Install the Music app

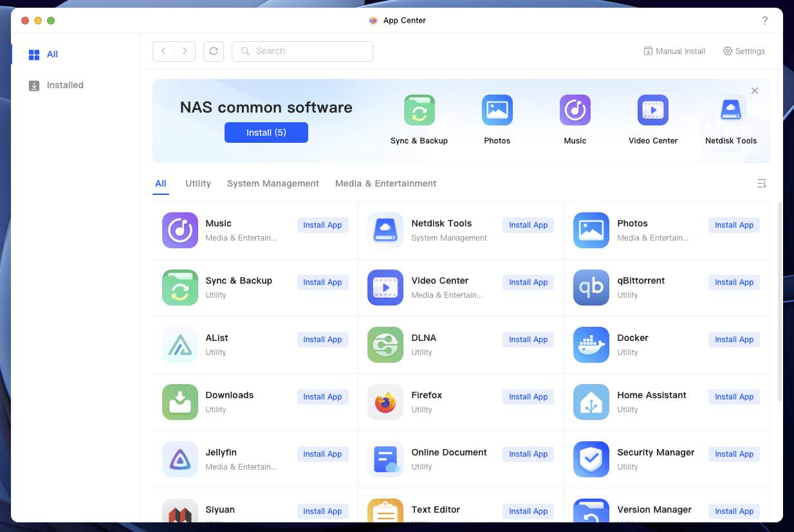coord(322,225)
